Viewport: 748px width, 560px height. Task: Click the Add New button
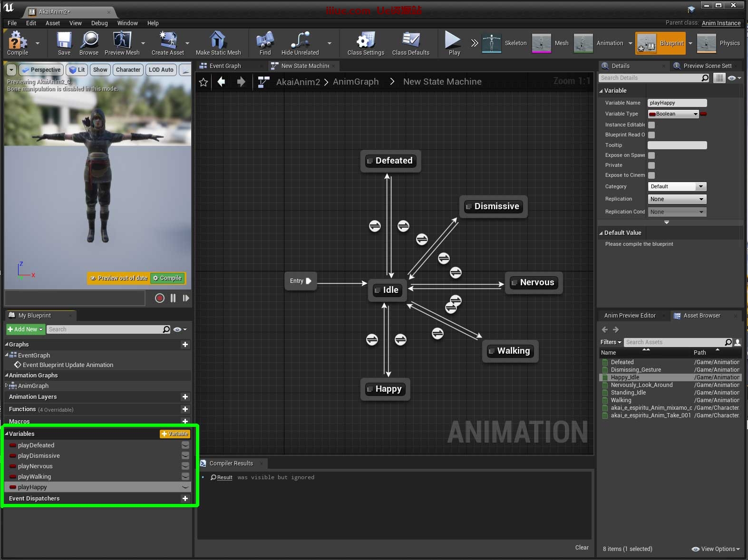[x=25, y=329]
